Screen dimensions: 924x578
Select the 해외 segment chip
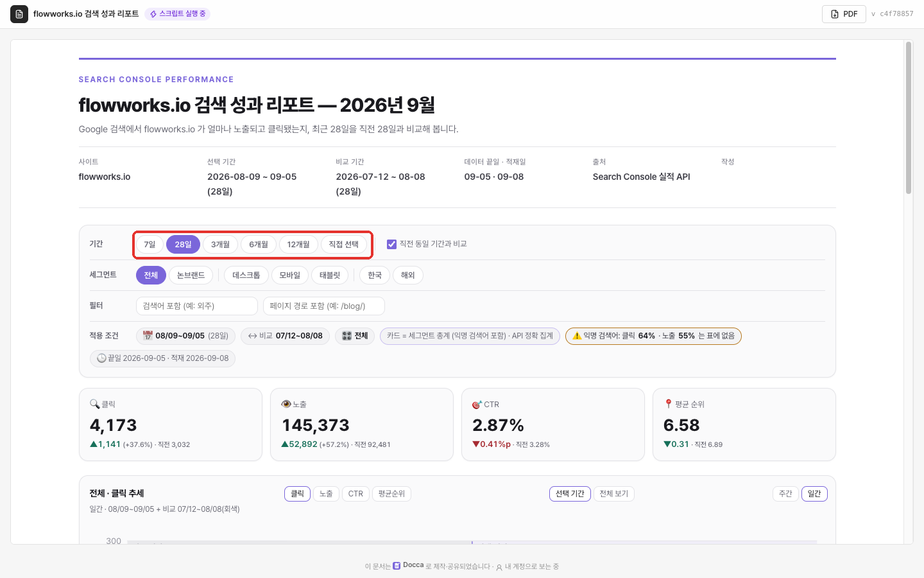(408, 276)
